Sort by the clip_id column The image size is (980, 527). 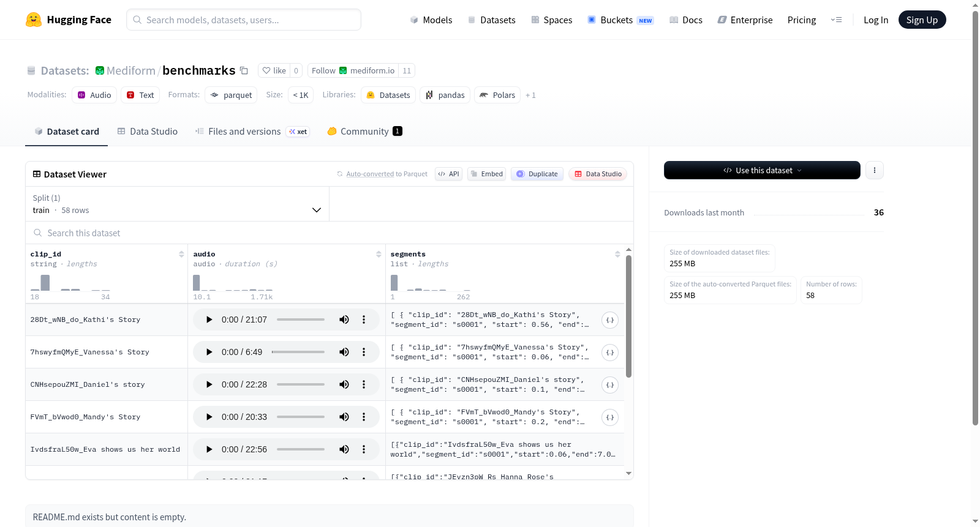click(181, 254)
